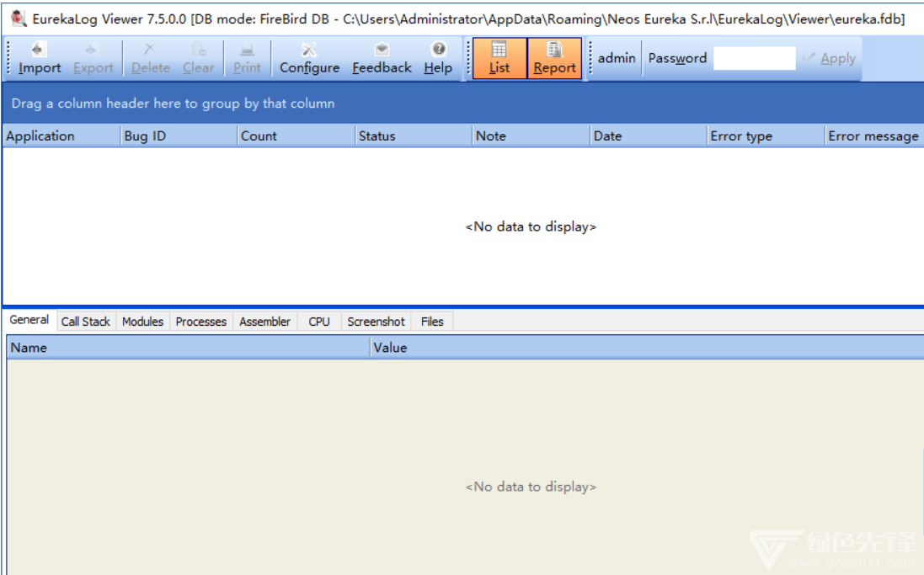Open Help from the toolbar
This screenshot has height=575, width=924.
pos(438,58)
